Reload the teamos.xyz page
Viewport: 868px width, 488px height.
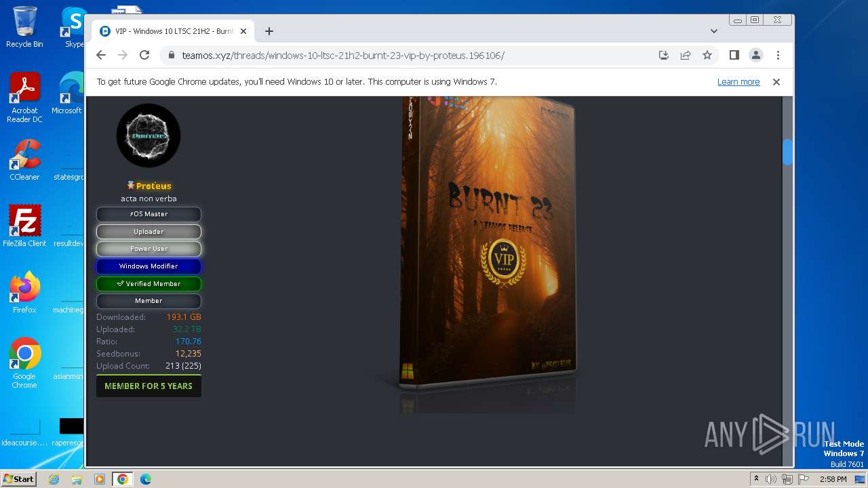pos(144,56)
